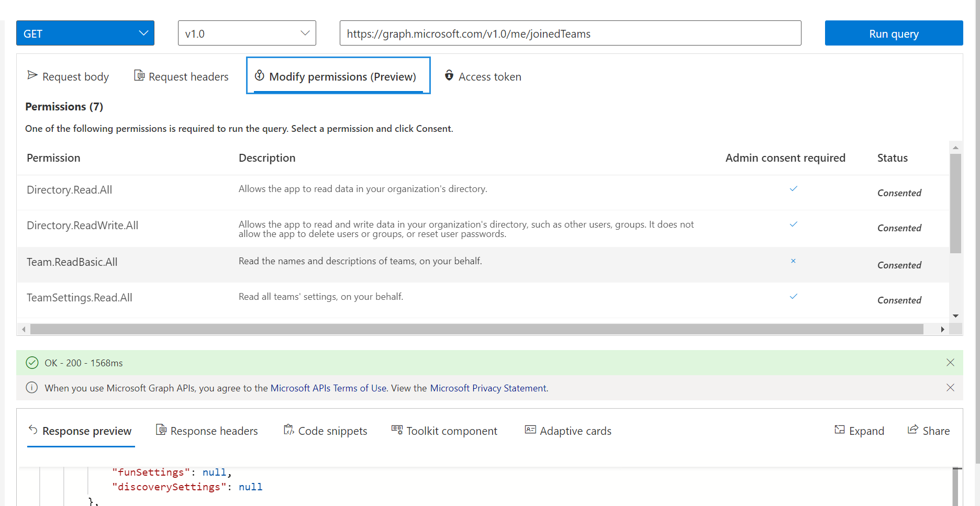The image size is (980, 506).
Task: Switch to the Request headers tab
Action: tap(181, 76)
